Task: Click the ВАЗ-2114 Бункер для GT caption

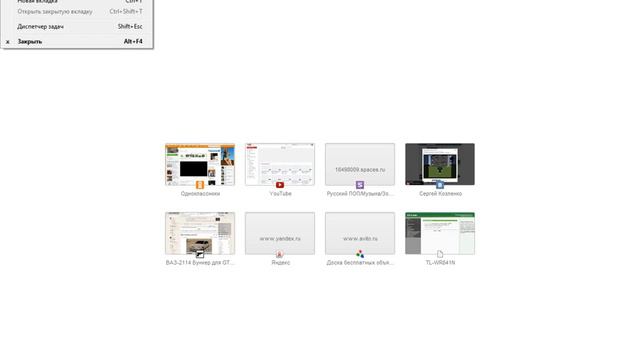Action: [200, 263]
